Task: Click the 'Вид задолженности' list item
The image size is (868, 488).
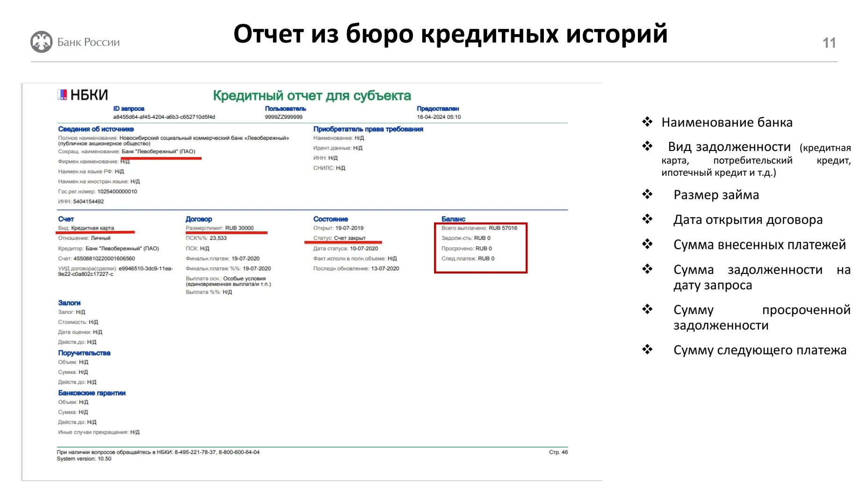Action: (x=756, y=159)
